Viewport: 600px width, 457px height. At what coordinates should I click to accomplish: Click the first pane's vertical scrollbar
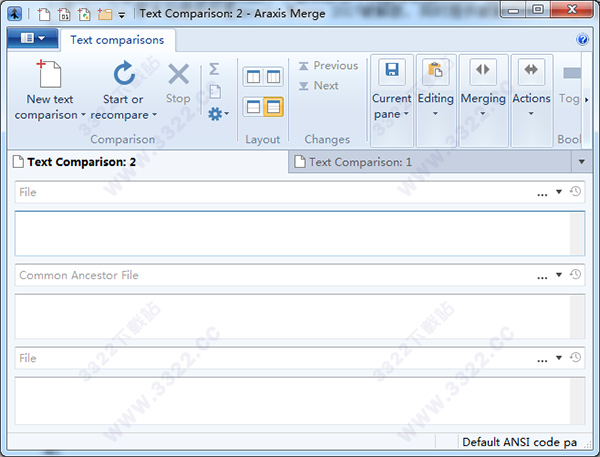(x=577, y=233)
